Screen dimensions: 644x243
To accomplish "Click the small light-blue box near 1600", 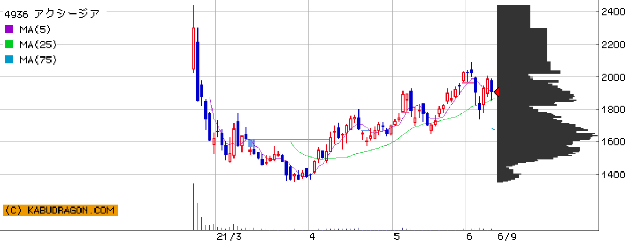I will pos(251,143).
